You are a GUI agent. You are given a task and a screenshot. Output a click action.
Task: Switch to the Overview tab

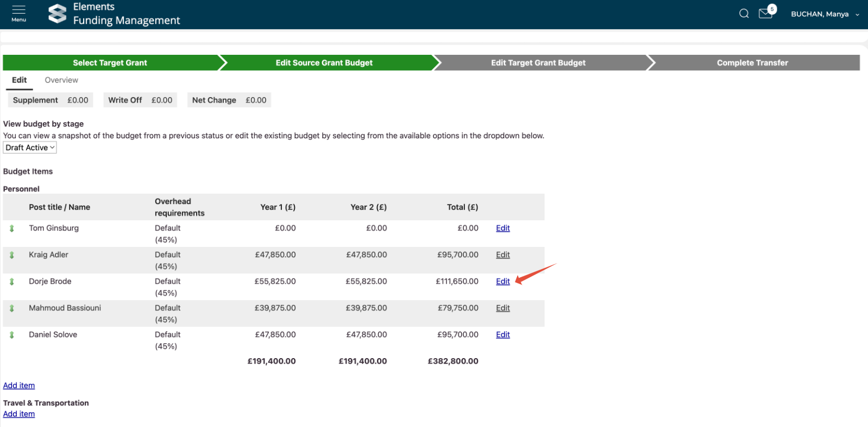[61, 80]
